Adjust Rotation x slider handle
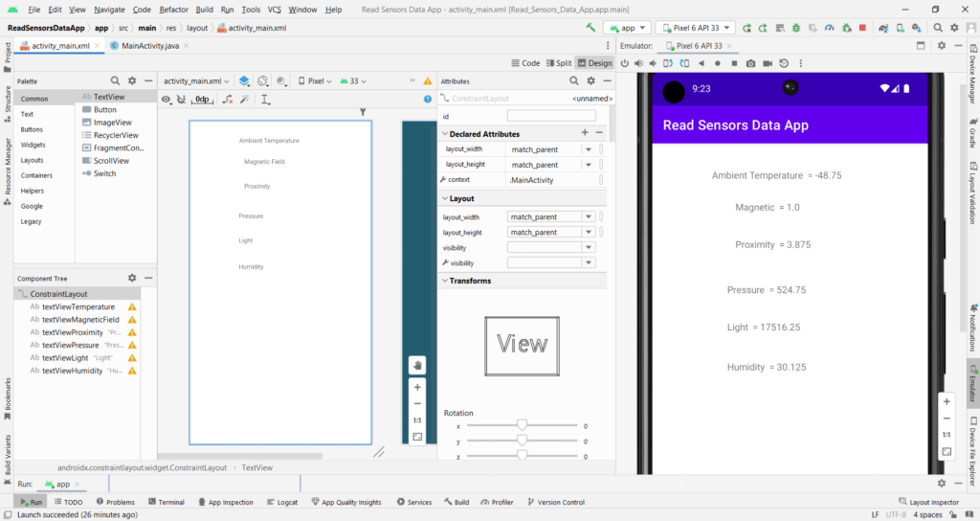980x521 pixels. point(522,425)
